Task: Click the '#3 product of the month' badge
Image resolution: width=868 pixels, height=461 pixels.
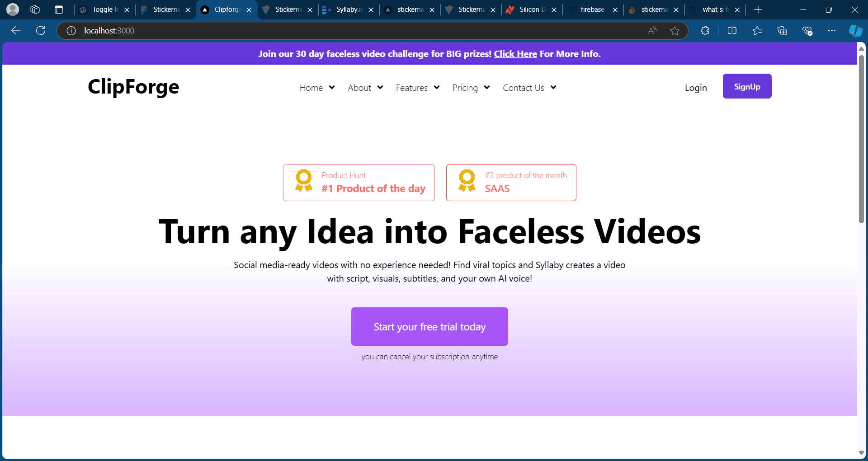Action: pyautogui.click(x=511, y=183)
